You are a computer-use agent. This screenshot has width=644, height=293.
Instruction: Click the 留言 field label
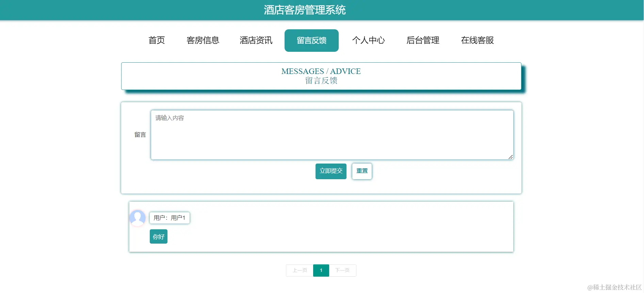pos(140,135)
